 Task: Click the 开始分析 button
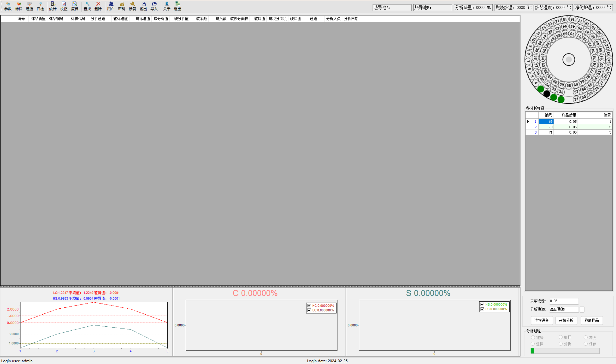tap(566, 320)
